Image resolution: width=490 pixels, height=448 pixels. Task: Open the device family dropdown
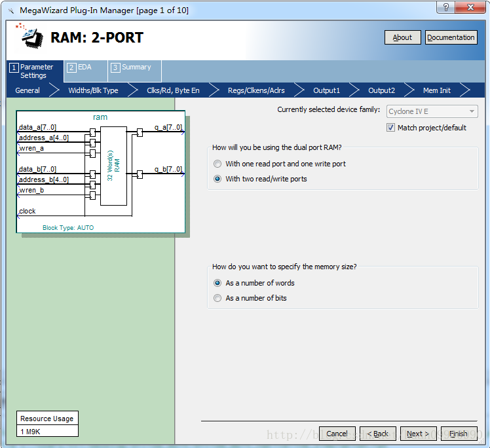coord(432,111)
